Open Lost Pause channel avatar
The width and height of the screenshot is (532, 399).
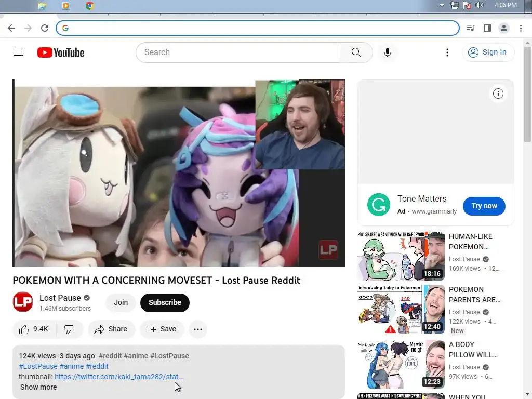click(x=23, y=302)
